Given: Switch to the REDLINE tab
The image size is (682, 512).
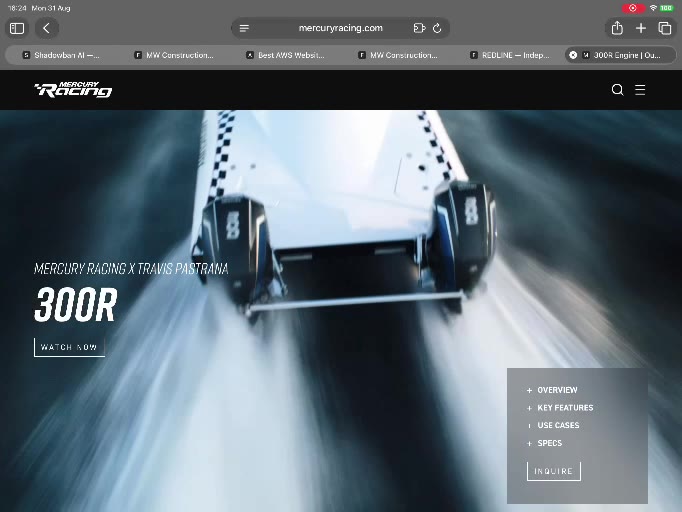Looking at the screenshot, I should [510, 55].
